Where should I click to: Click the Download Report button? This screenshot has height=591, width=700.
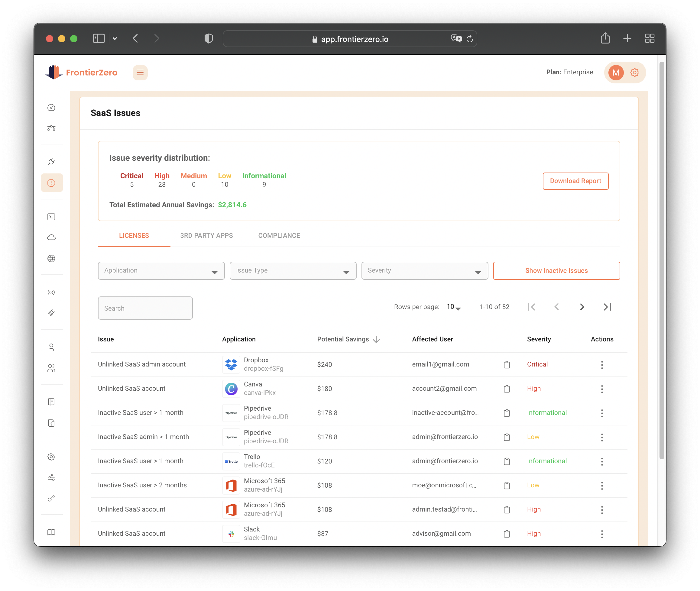coord(575,181)
